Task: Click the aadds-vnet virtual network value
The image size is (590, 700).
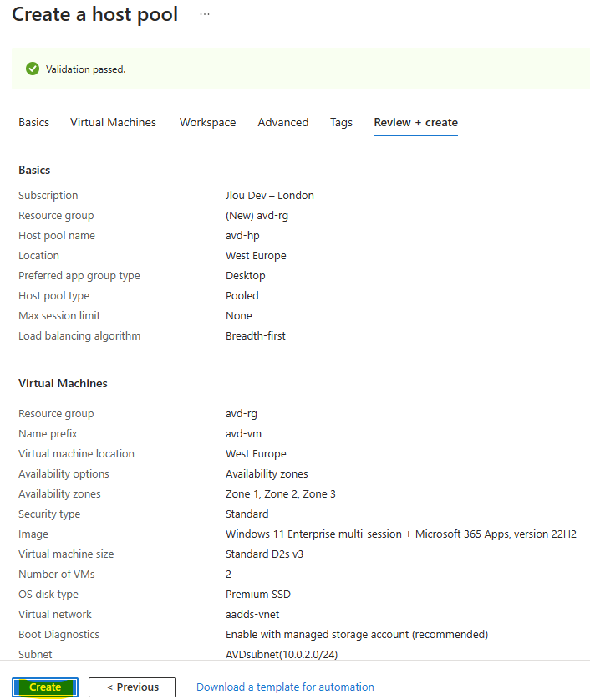Action: [252, 615]
